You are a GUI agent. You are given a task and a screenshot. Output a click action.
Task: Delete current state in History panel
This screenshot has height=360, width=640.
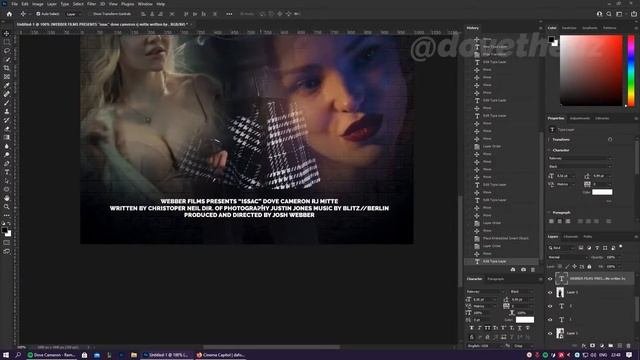point(533,269)
